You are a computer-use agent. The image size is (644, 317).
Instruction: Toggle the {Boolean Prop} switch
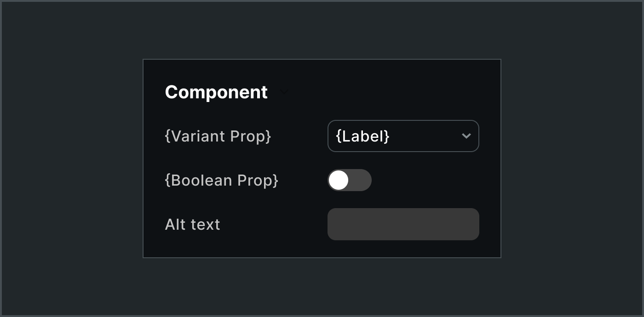pyautogui.click(x=349, y=180)
